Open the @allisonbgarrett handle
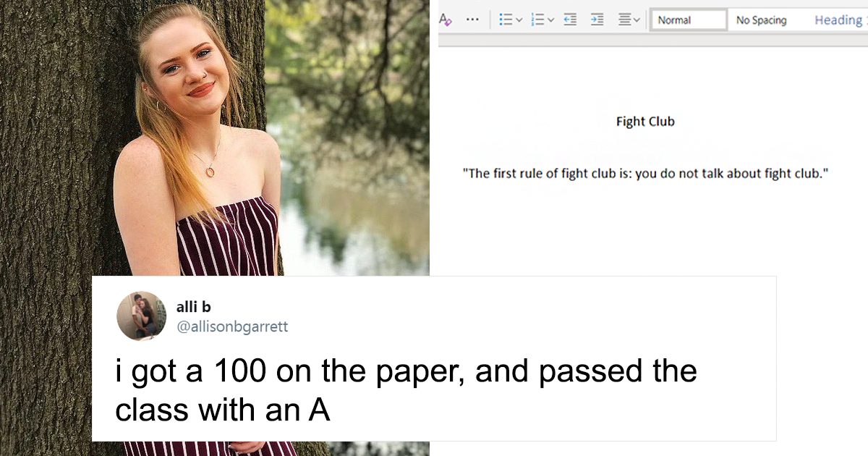The width and height of the screenshot is (868, 456). click(231, 327)
